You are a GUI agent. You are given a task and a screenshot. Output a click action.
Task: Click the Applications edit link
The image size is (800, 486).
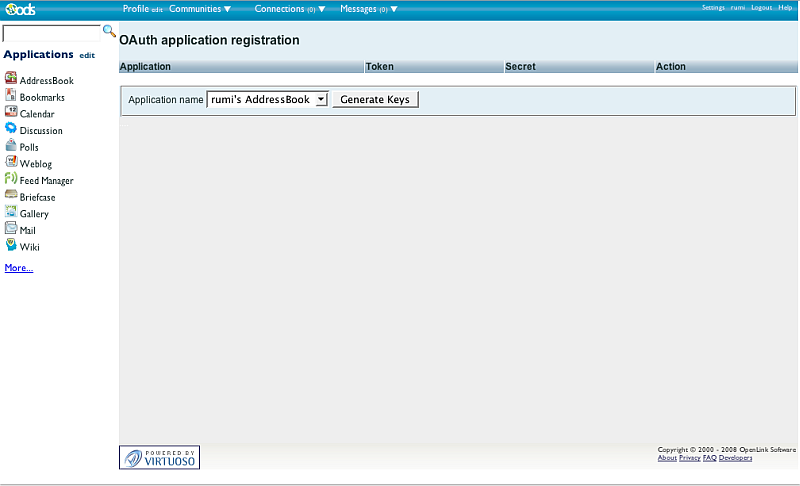(87, 55)
